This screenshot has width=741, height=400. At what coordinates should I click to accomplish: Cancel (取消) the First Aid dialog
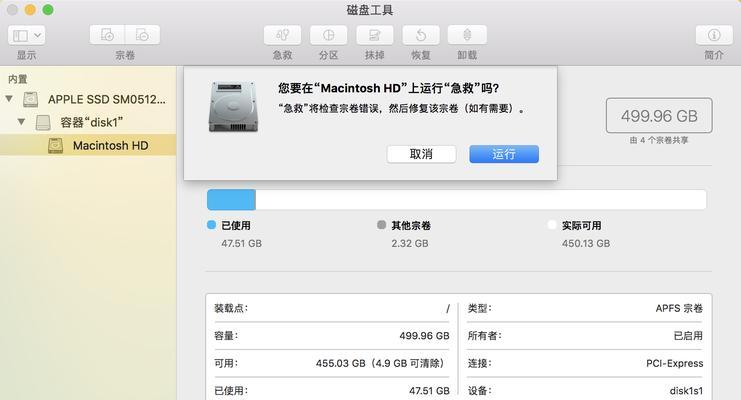pos(421,154)
